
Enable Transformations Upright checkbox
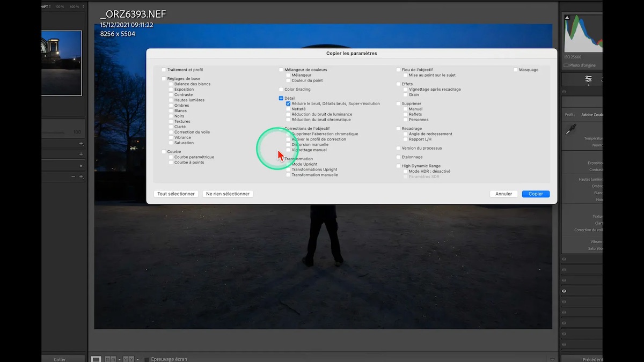pos(288,169)
